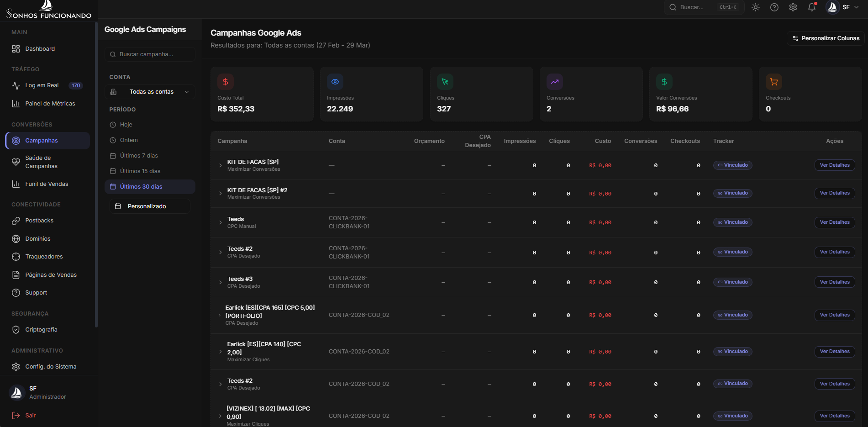Viewport: 868px width, 427px height.
Task: Click the 170 badge on Log em Real
Action: tap(76, 85)
